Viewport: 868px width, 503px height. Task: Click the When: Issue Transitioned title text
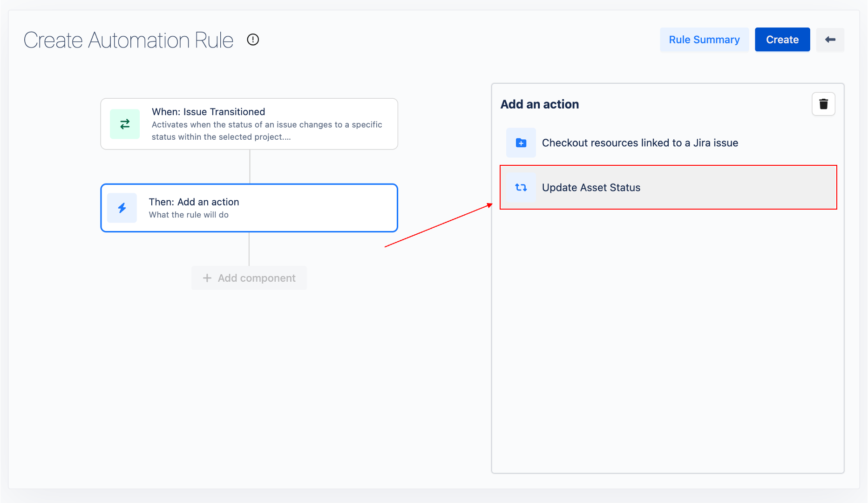pyautogui.click(x=208, y=112)
